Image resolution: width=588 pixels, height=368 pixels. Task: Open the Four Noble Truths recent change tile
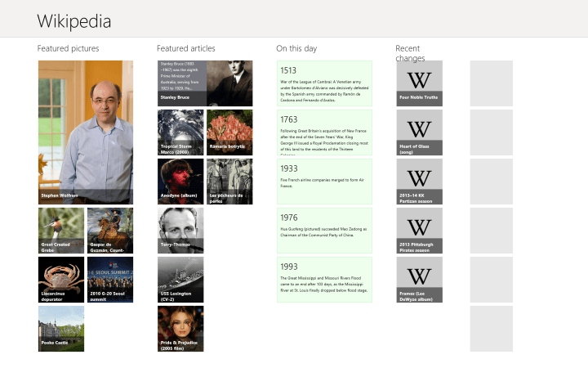419,83
